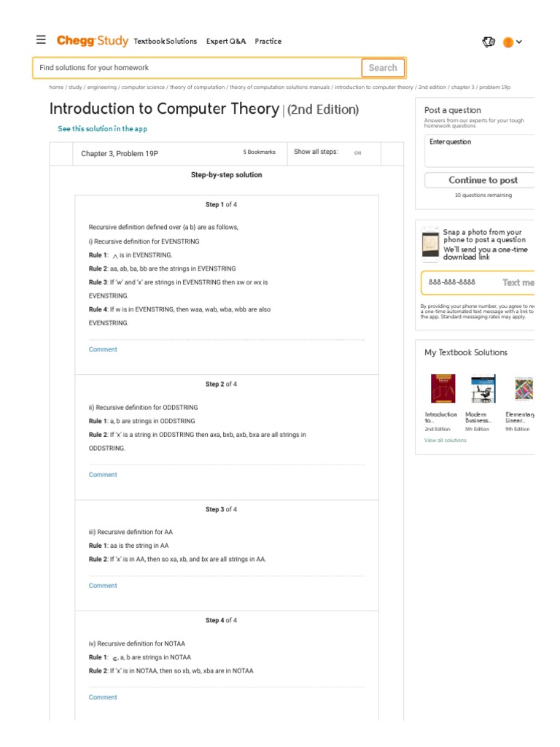Focus the homework solutions search field
This screenshot has height=747, width=560.
pyautogui.click(x=197, y=68)
